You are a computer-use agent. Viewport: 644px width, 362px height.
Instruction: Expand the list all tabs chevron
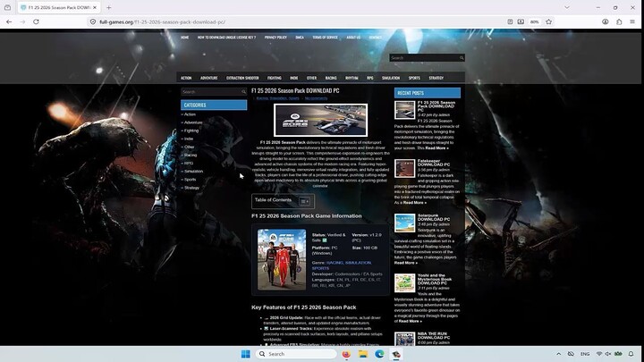coord(567,7)
